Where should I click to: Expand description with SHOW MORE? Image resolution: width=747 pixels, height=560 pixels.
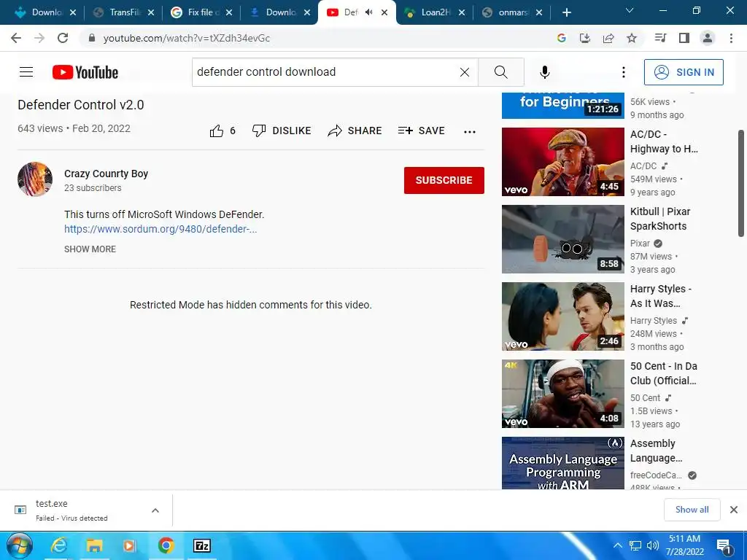pos(90,249)
